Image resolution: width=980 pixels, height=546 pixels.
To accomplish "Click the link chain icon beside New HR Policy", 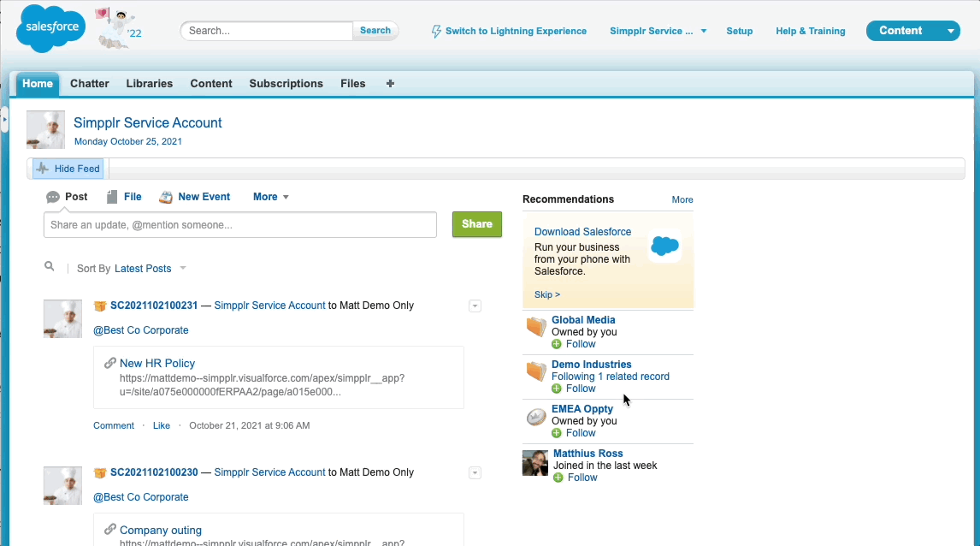I will [110, 363].
